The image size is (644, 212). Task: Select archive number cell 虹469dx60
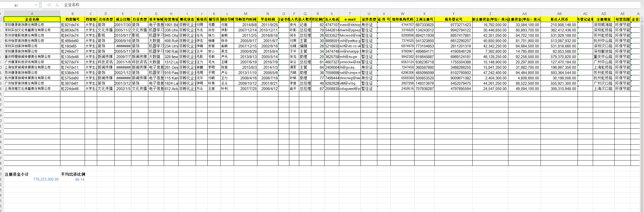coord(73,41)
